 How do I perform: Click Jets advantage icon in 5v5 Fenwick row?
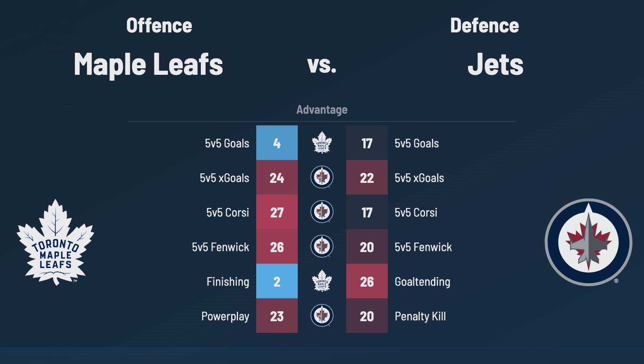(322, 246)
